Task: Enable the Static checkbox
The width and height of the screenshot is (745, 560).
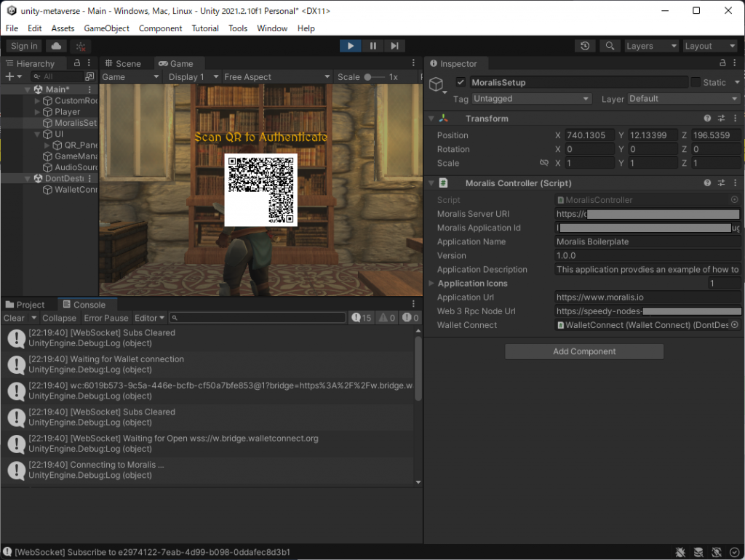Action: coord(696,82)
